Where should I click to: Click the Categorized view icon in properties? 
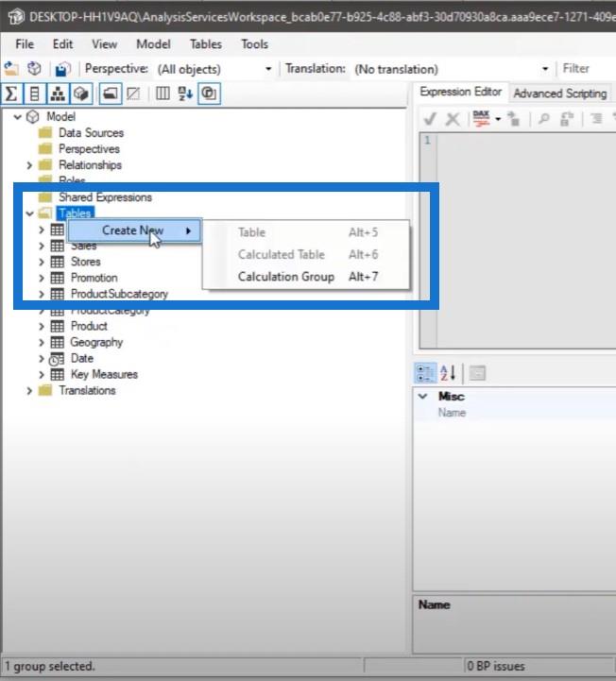tap(425, 373)
